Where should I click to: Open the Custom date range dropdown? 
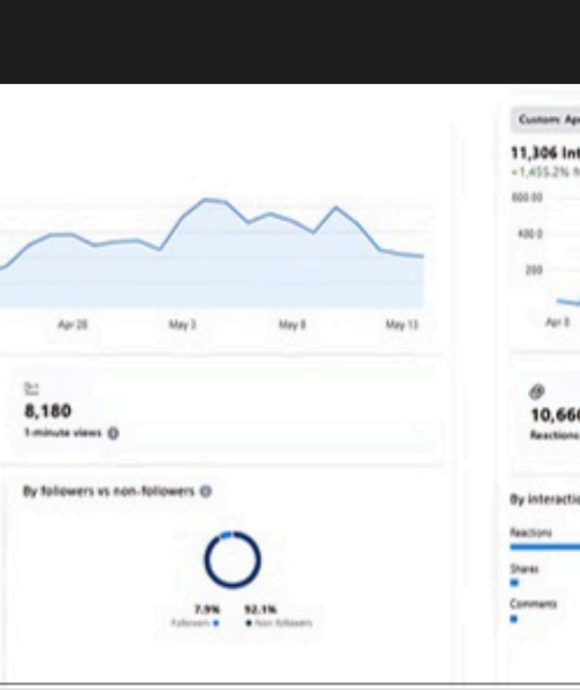coord(546,119)
